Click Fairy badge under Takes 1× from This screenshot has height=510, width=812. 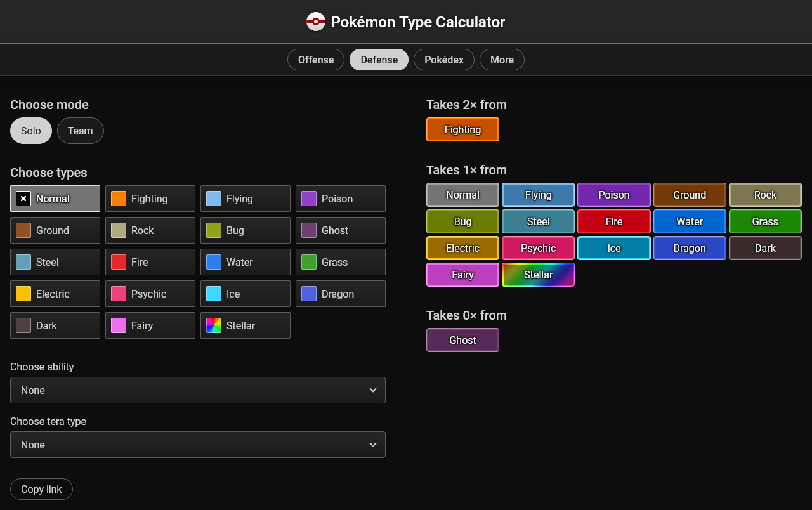(462, 275)
